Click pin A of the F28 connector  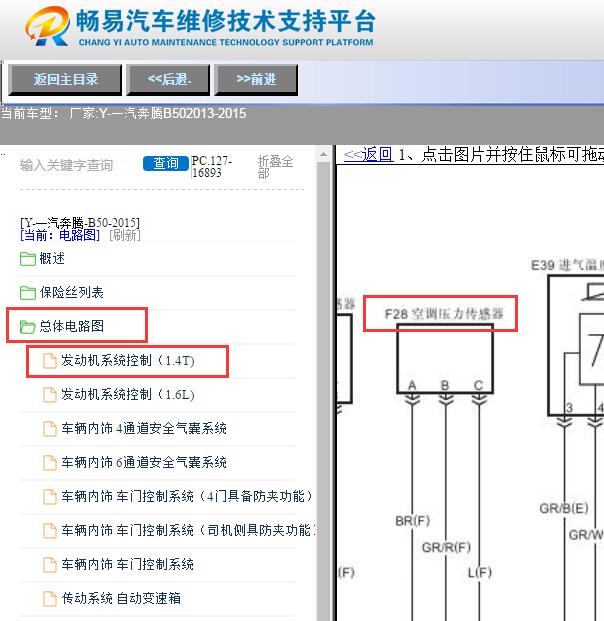coord(412,385)
